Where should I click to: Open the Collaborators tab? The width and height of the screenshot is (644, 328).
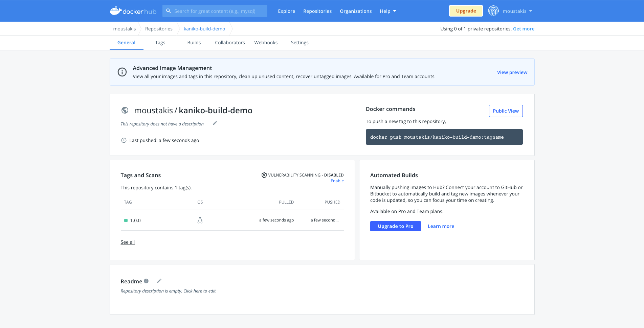[230, 43]
